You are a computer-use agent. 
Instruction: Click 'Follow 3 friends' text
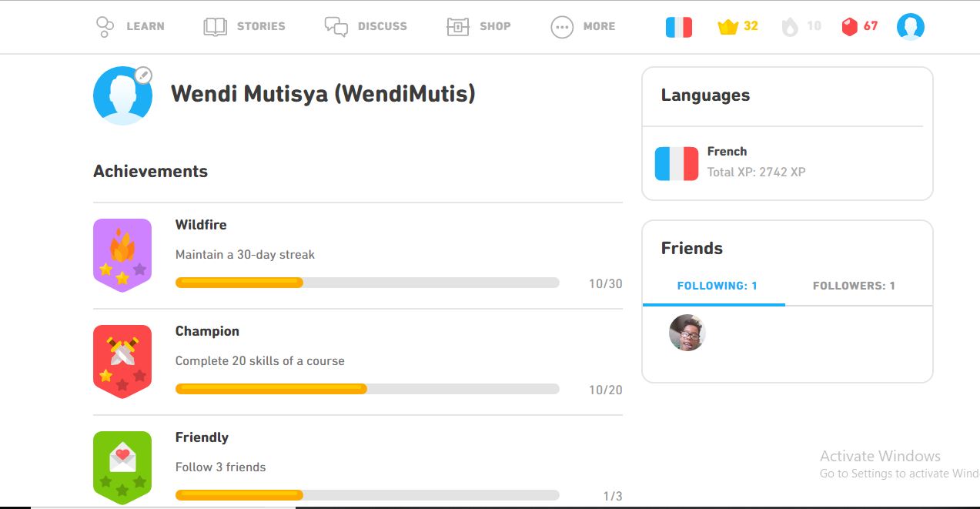coord(220,467)
